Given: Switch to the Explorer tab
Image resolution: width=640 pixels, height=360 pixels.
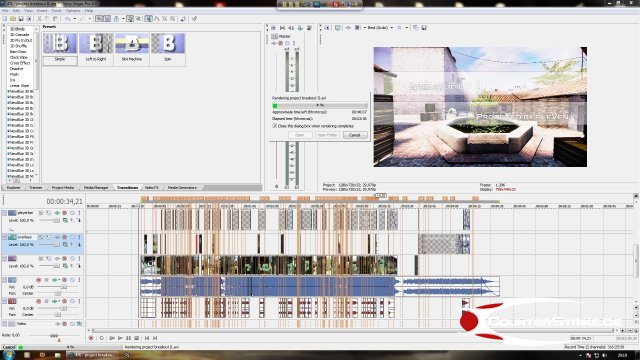Looking at the screenshot, I should click(13, 188).
